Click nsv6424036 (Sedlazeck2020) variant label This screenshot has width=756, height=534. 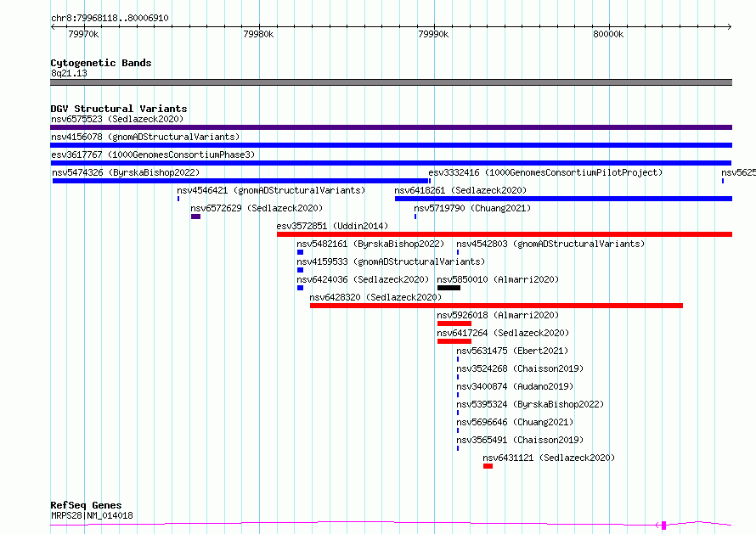coord(363,279)
